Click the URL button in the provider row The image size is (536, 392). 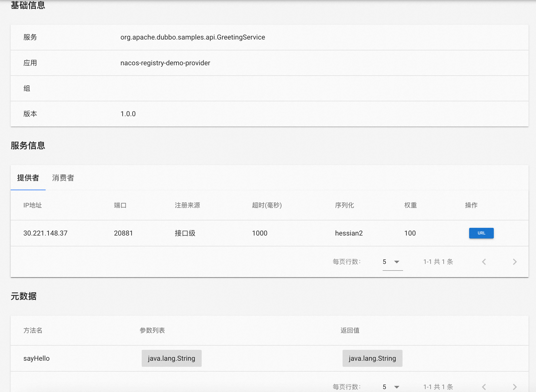click(x=481, y=233)
